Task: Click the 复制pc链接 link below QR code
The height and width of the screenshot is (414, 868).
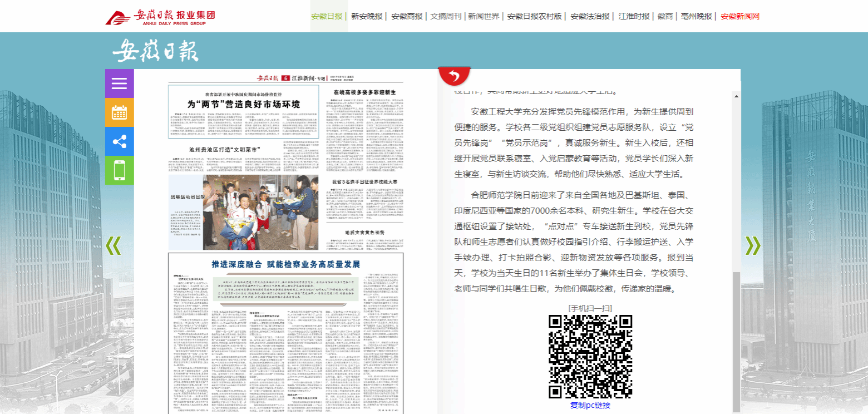Action: click(x=590, y=405)
